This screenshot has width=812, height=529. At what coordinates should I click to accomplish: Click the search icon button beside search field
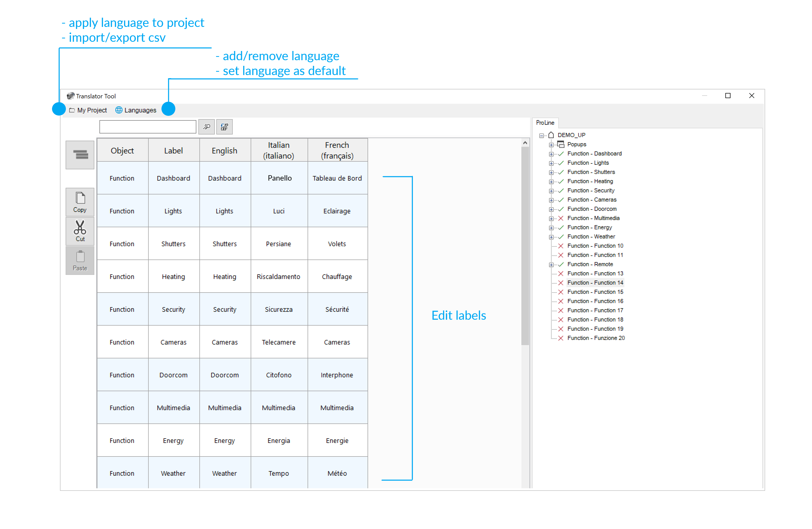coord(206,127)
